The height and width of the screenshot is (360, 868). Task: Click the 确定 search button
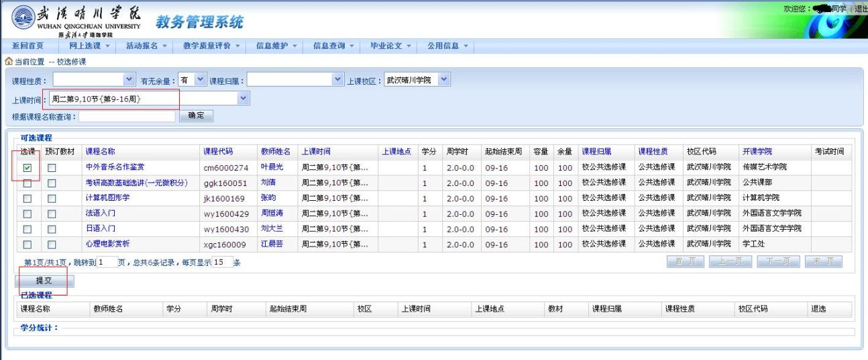coord(196,116)
